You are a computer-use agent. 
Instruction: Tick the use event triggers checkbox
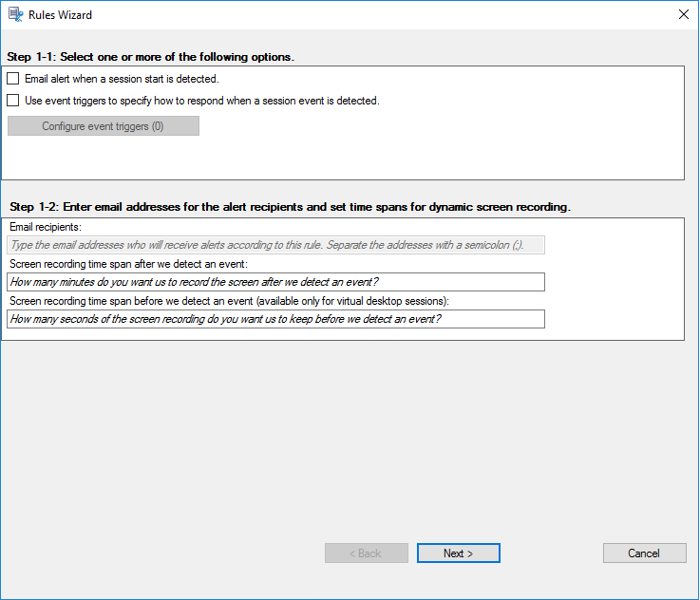(x=13, y=100)
